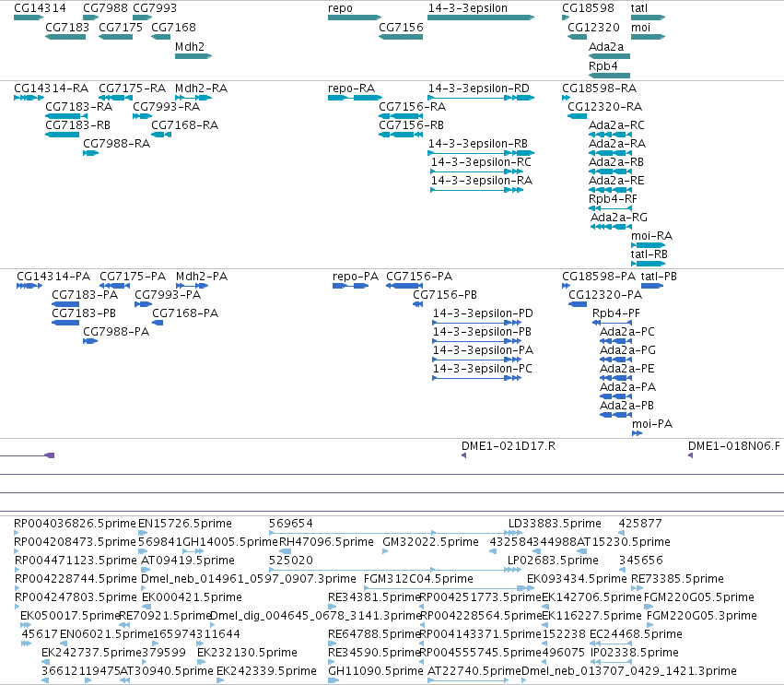This screenshot has width=784, height=685.
Task: Click the Rpb4-RF transcript
Action: pyautogui.click(x=610, y=208)
